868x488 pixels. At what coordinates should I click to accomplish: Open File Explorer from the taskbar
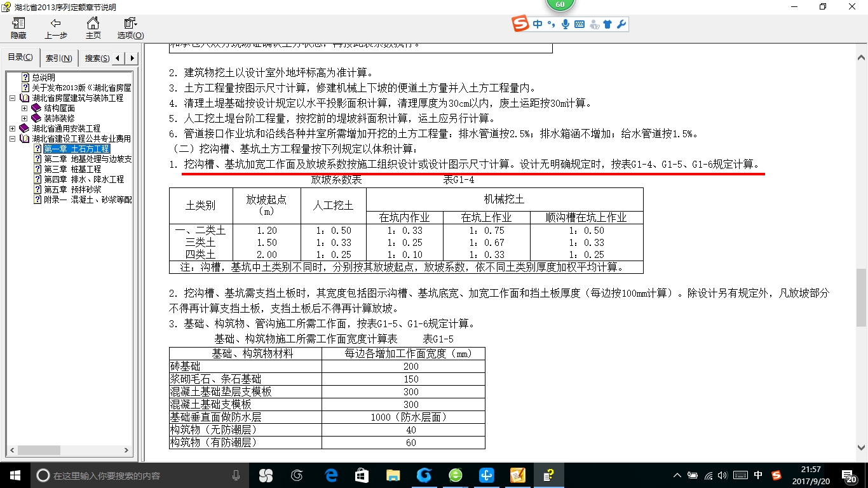393,475
